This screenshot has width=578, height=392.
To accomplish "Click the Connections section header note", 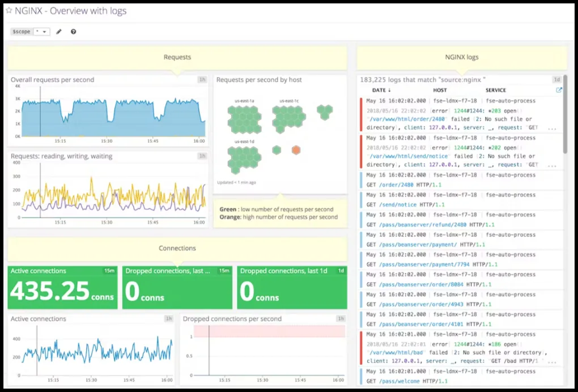I will [177, 249].
